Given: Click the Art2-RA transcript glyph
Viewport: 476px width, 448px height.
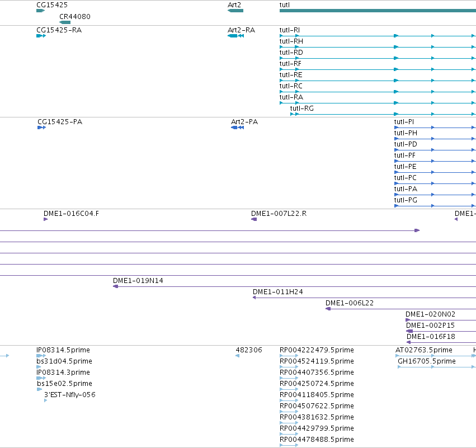Looking at the screenshot, I should (x=235, y=36).
